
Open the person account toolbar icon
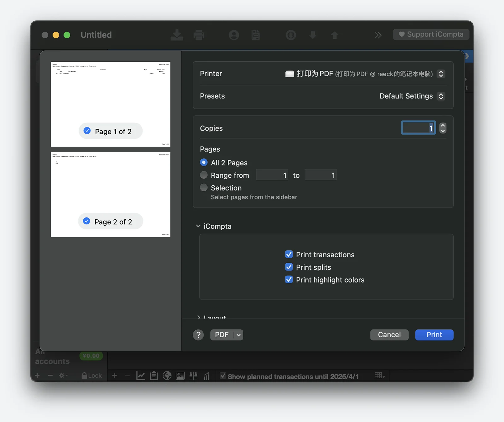tap(234, 35)
